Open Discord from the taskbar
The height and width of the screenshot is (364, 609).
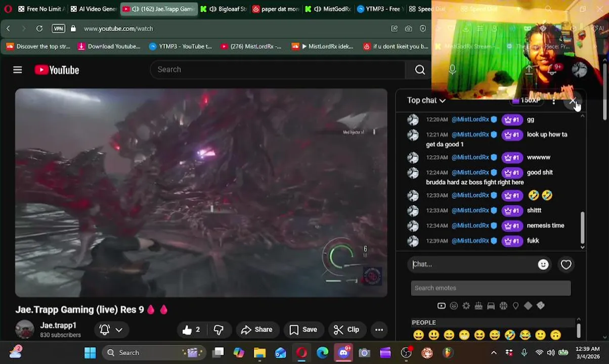[x=343, y=353]
